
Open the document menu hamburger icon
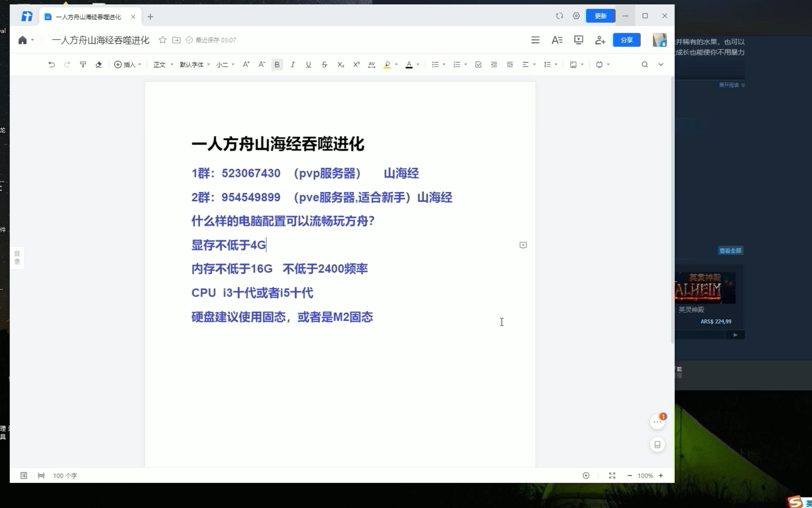pyautogui.click(x=535, y=40)
